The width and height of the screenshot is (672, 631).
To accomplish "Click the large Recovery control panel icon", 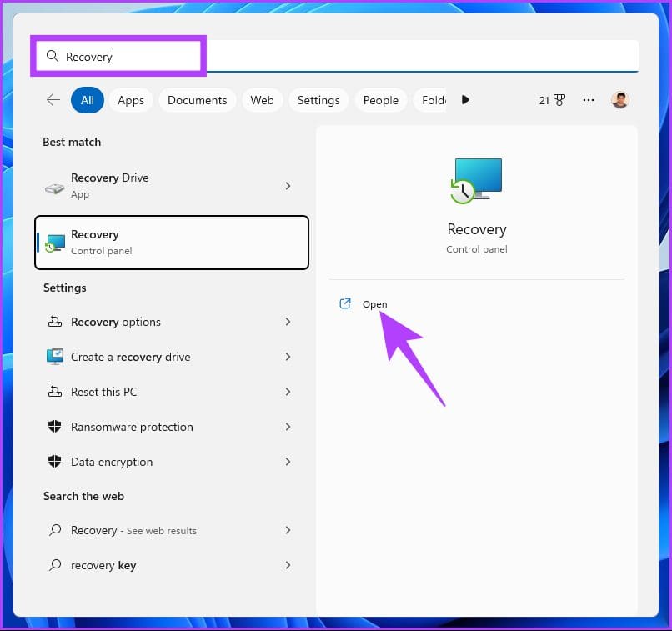I will point(476,180).
